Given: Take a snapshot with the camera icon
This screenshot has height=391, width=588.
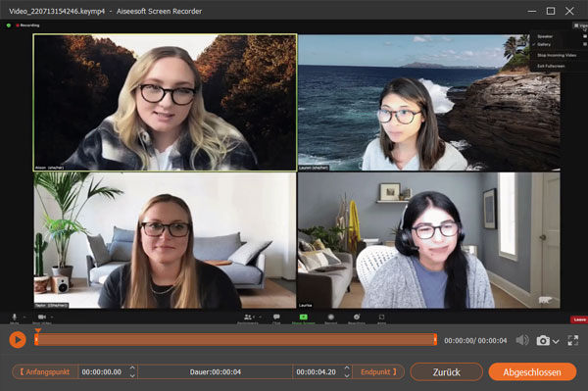Looking at the screenshot, I should 543,341.
